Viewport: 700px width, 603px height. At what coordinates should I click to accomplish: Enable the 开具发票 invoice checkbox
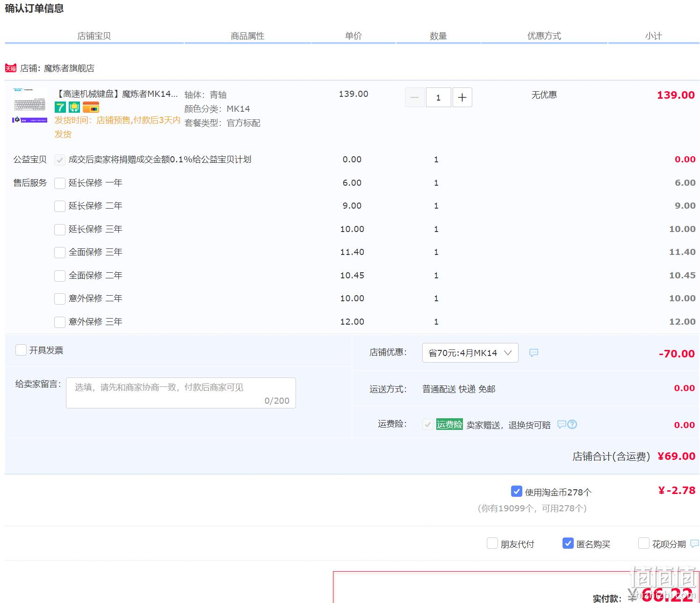coord(21,350)
